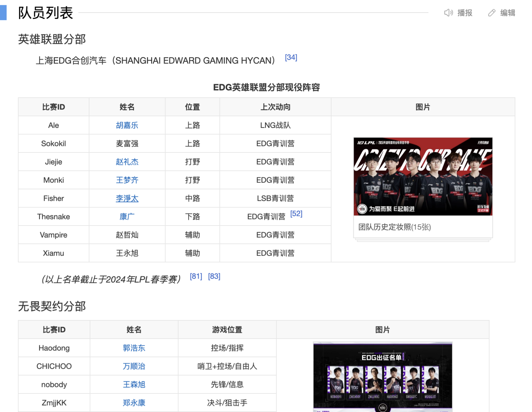Open reference [81] link
Viewport: 532px width, 412px height.
point(196,276)
